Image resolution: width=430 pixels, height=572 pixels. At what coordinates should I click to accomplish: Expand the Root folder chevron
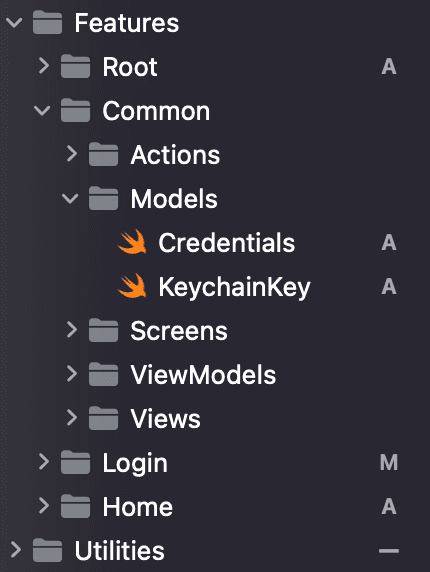click(44, 66)
